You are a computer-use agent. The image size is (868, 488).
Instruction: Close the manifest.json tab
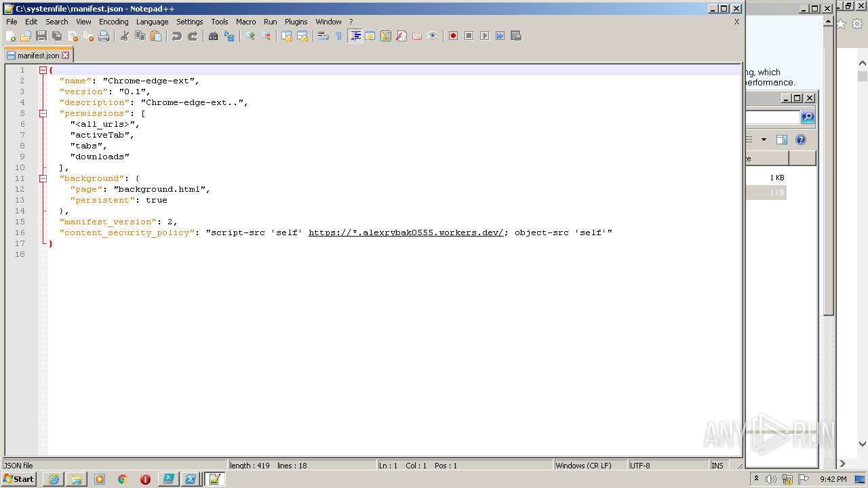click(x=66, y=56)
